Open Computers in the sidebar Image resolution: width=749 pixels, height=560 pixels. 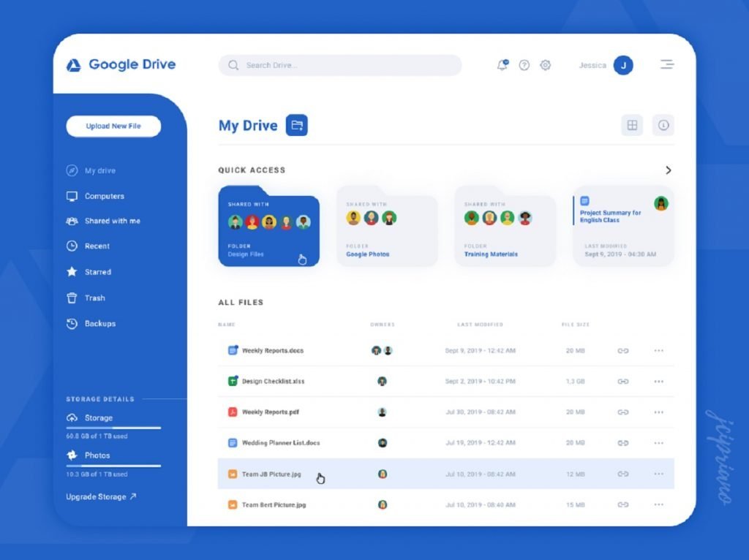pos(95,196)
